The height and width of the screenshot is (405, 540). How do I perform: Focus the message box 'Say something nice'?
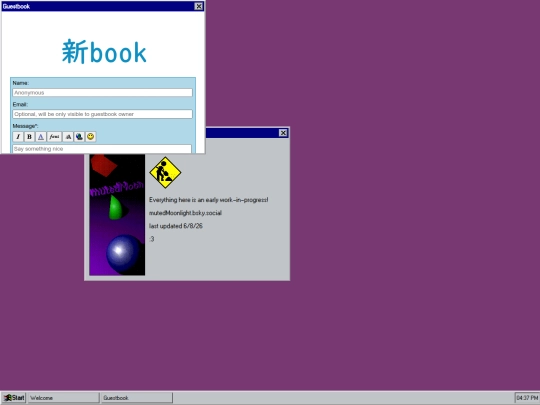pyautogui.click(x=102, y=149)
